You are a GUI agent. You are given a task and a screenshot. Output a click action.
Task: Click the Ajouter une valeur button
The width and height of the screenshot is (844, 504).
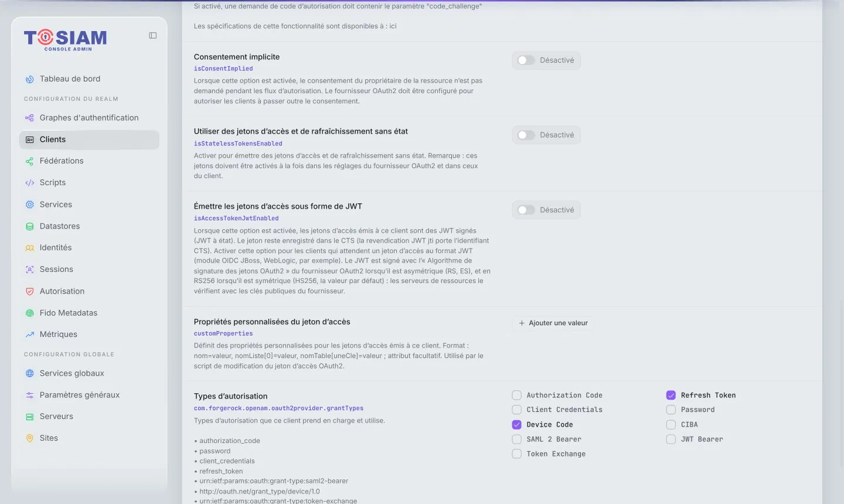[553, 323]
